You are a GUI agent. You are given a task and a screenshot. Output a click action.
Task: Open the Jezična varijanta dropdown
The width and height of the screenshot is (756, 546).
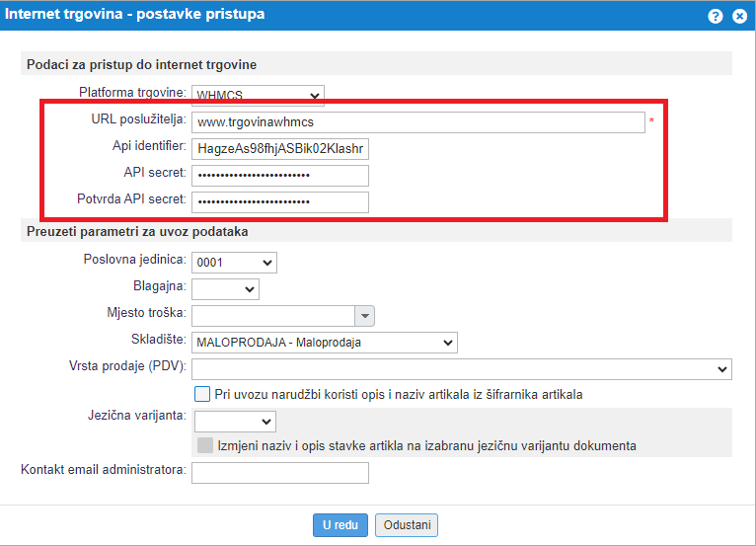[x=234, y=422]
